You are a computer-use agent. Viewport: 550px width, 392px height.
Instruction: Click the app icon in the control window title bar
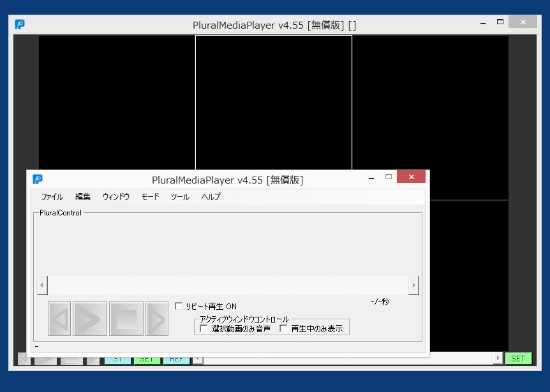38,179
